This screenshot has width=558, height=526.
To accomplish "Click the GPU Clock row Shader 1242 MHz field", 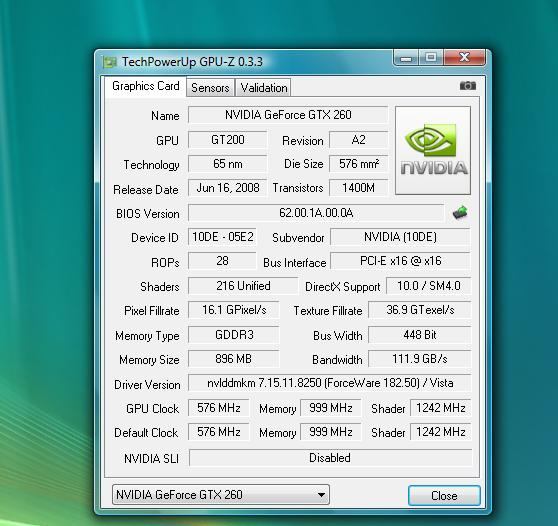I will (x=441, y=407).
